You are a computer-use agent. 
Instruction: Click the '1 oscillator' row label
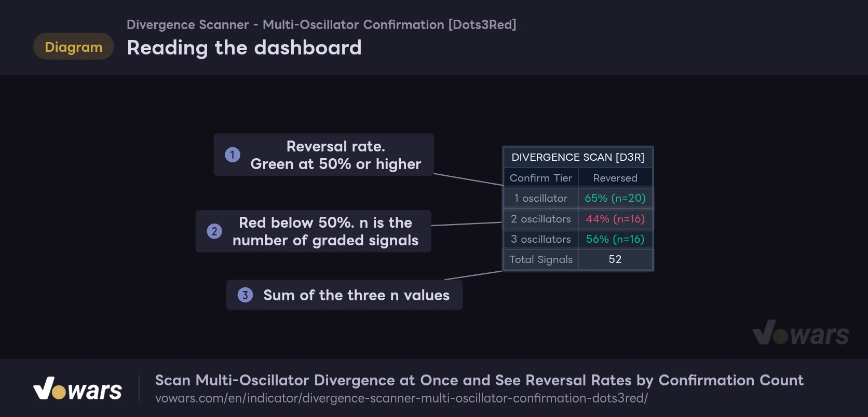coord(541,198)
